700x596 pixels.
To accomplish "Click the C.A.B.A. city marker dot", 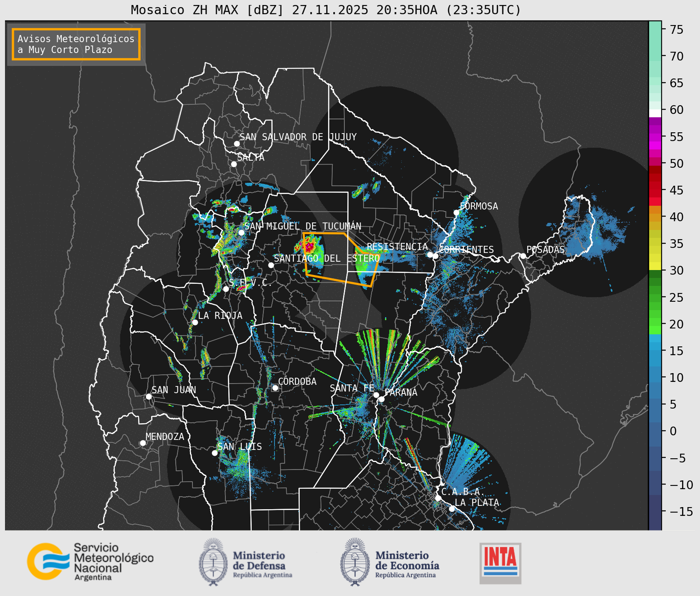I will 438,498.
